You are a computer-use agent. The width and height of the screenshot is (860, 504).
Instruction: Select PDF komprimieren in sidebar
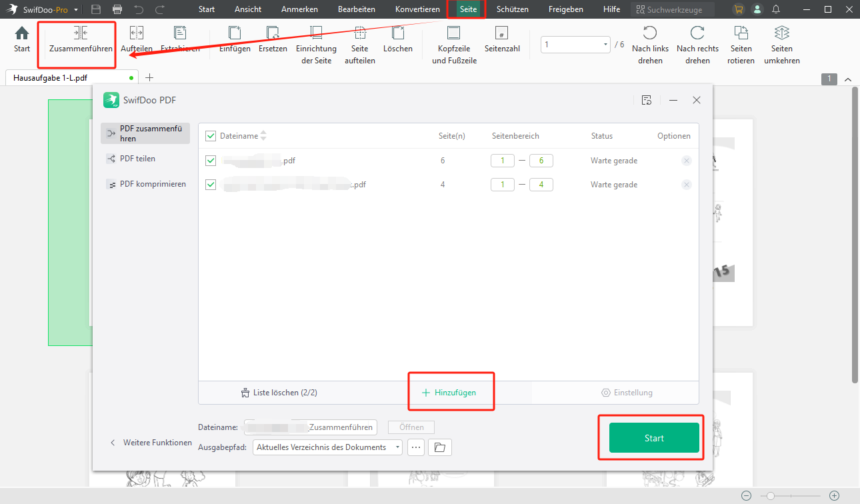[145, 184]
